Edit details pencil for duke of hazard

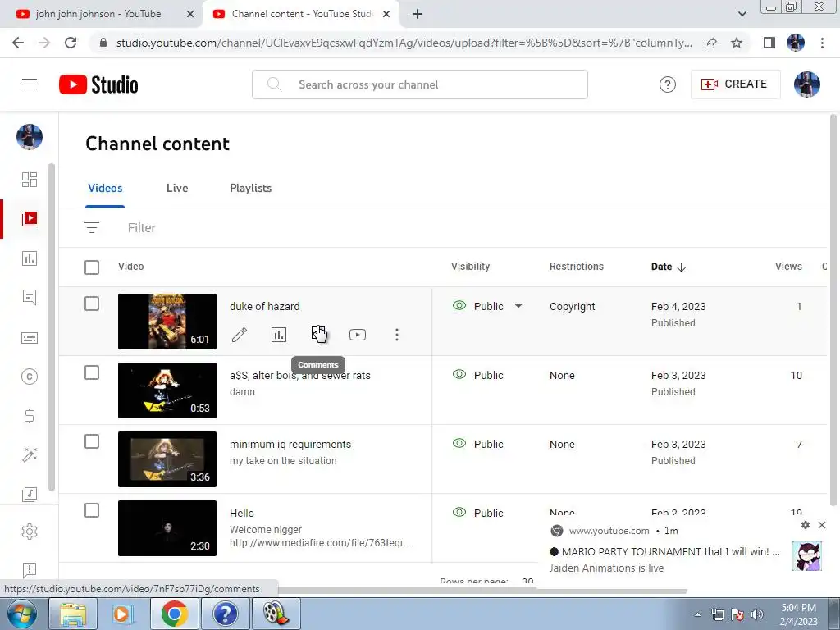[x=240, y=335]
